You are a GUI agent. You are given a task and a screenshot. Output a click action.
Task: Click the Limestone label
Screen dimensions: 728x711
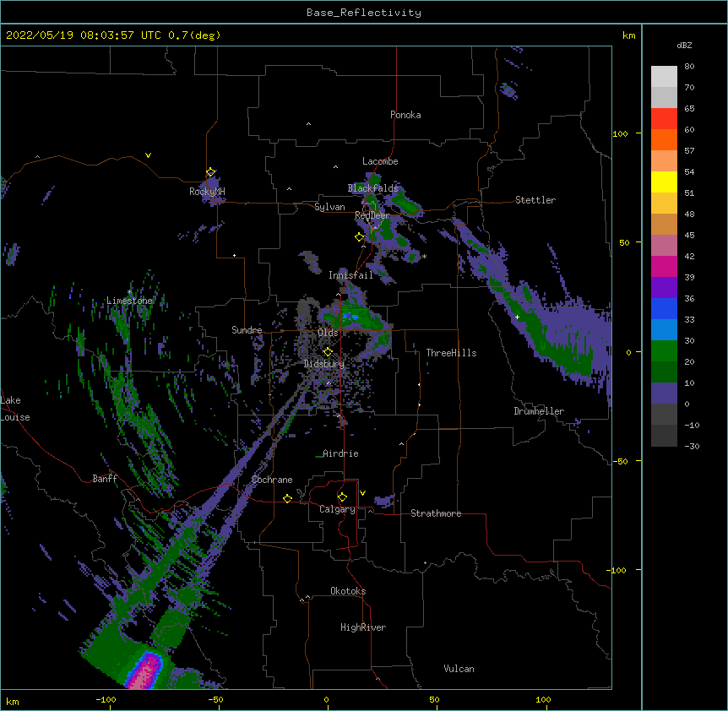pos(129,301)
